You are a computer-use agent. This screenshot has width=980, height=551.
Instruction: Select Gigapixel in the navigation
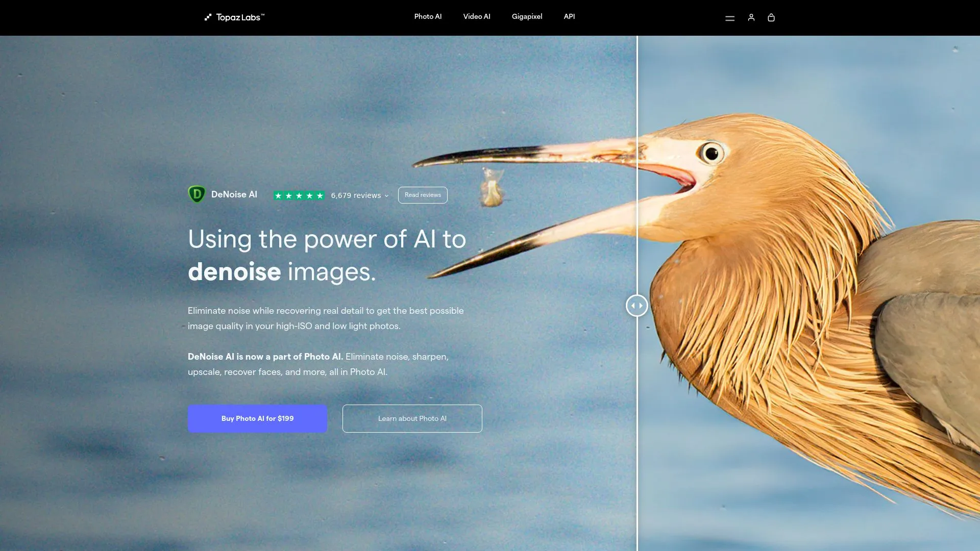tap(527, 16)
